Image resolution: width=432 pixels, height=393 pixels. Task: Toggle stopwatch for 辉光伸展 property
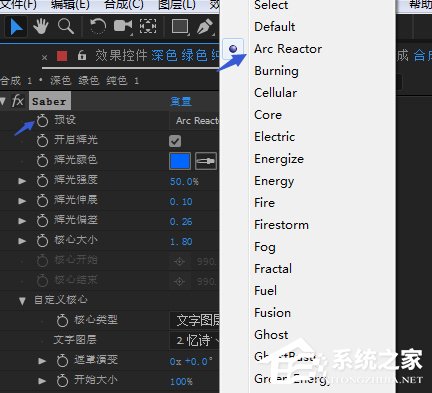[42, 200]
